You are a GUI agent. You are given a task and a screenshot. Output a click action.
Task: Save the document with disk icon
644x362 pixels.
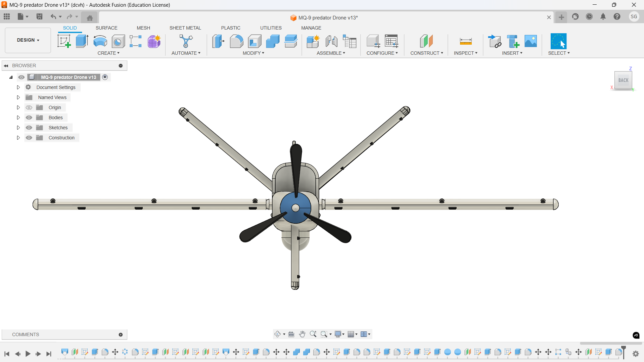(39, 16)
